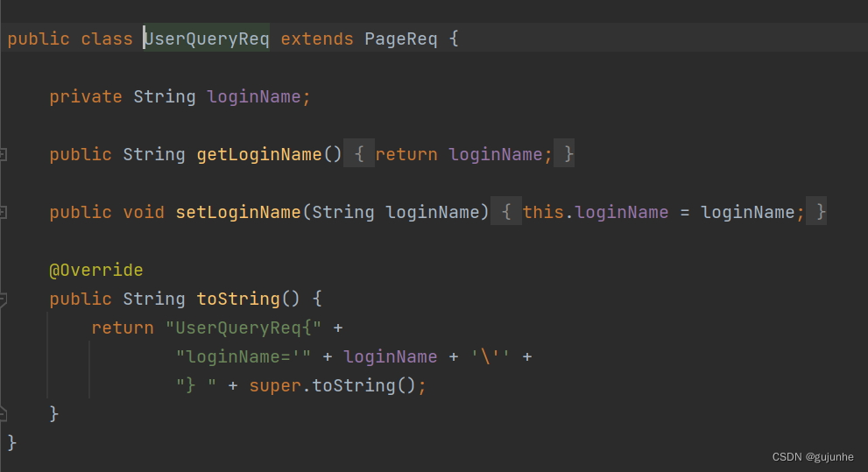The image size is (868, 472).
Task: Expand folded setLoginName method body
Action: [x=506, y=211]
